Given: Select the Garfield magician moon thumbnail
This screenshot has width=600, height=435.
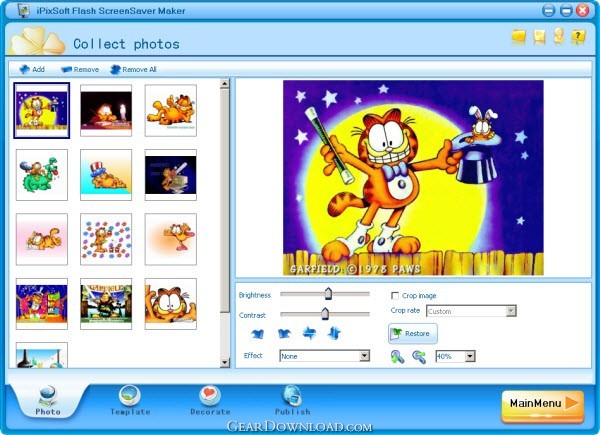Looking at the screenshot, I should pyautogui.click(x=42, y=111).
